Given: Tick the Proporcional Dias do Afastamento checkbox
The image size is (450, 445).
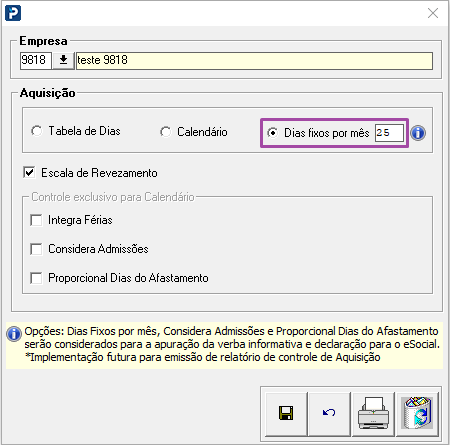Looking at the screenshot, I should click(x=36, y=278).
